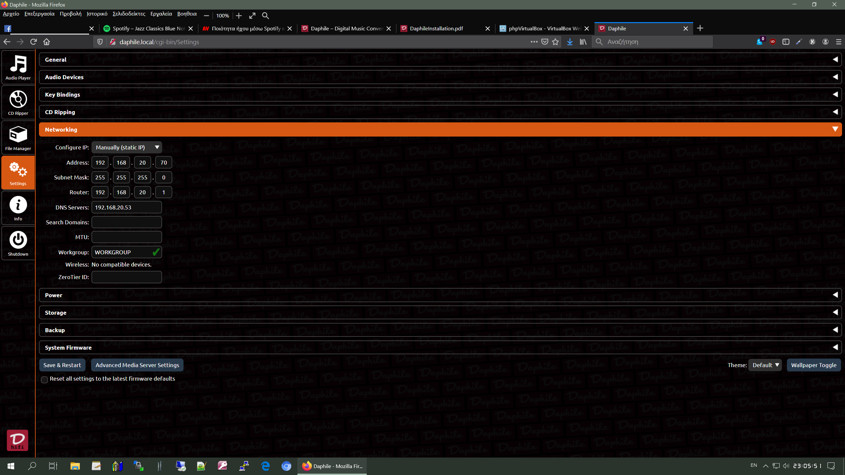Open the Επεξεργασία menu
Viewport: 845px width, 475px height.
[x=39, y=14]
